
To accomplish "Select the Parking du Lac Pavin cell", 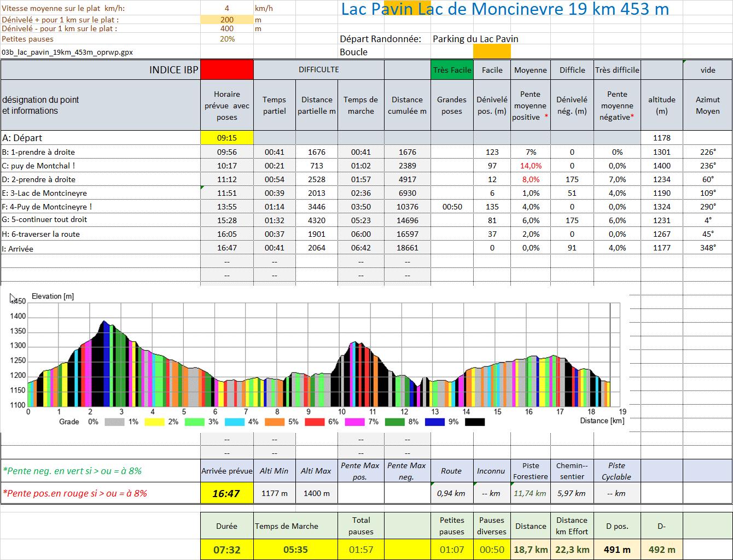I will point(475,39).
